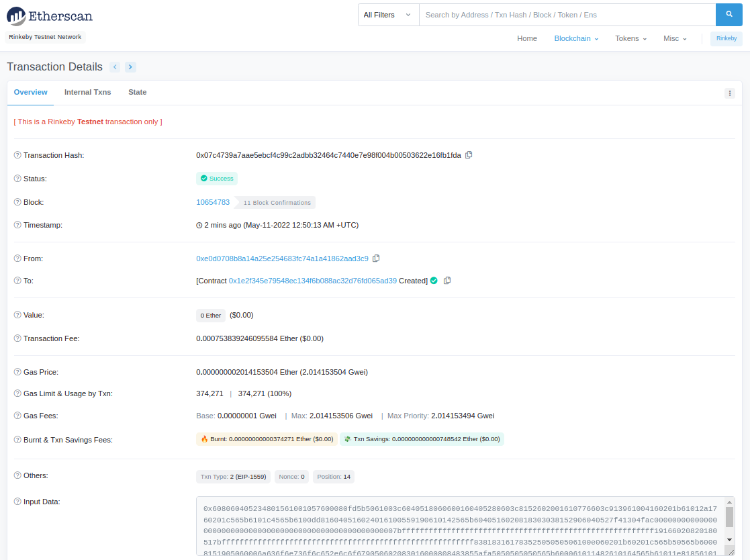Viewport: 750px width, 560px height.
Task: Click the Input Data scrollbar down arrow
Action: pyautogui.click(x=729, y=539)
